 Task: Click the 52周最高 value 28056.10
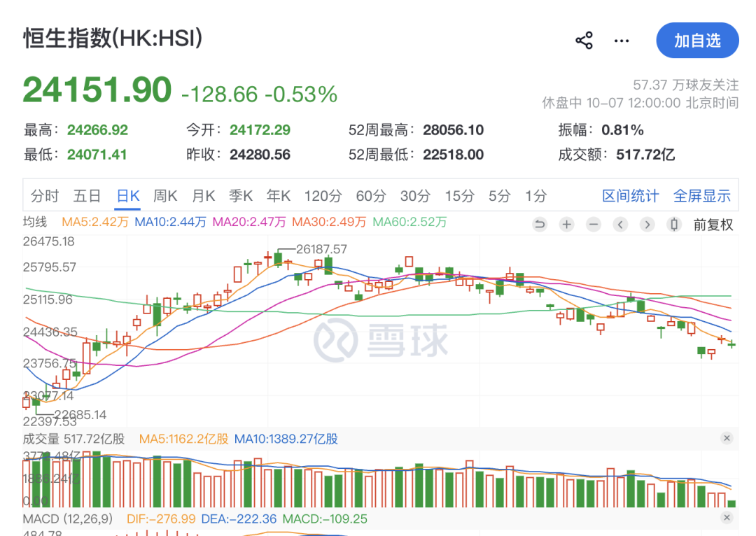[x=453, y=130]
